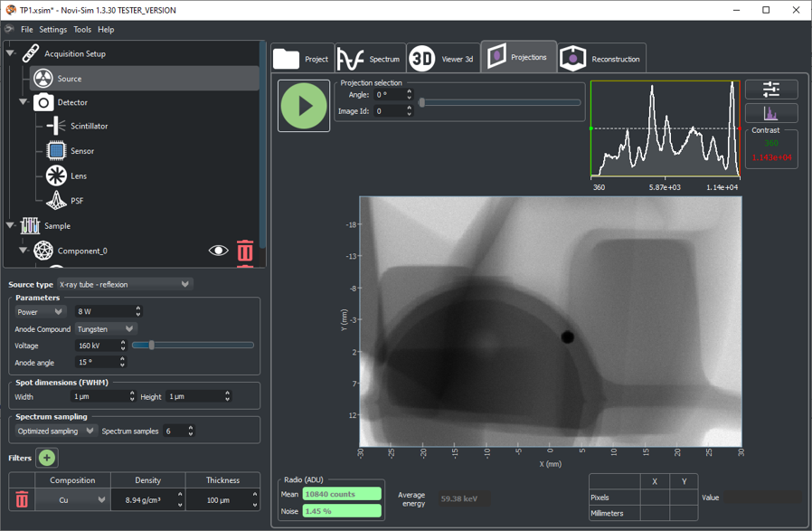Screen dimensions: 812x531
Task: Select the Scintillator icon in tree
Action: [x=56, y=127]
